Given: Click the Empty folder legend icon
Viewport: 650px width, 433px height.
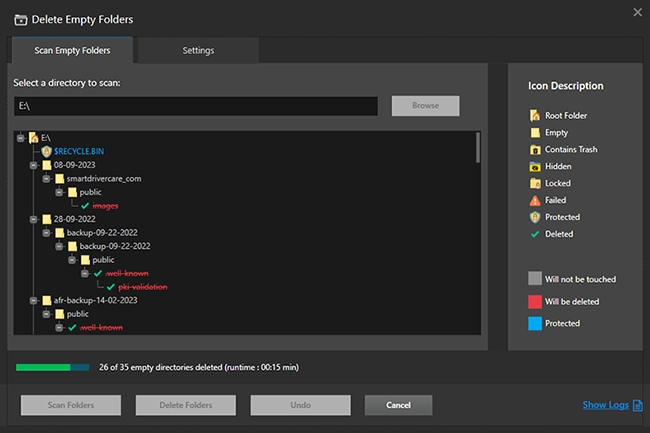Looking at the screenshot, I should pos(535,133).
